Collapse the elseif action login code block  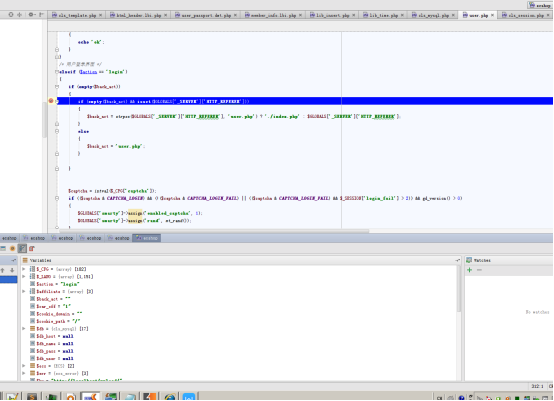(57, 72)
